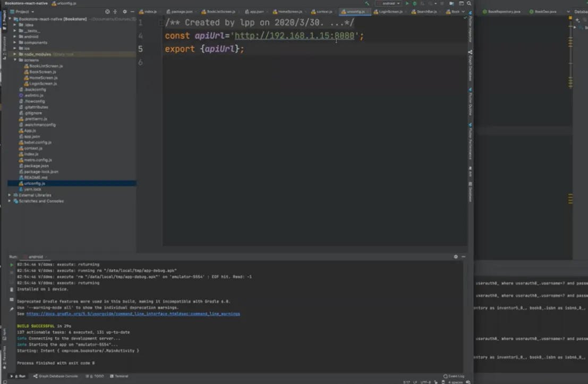This screenshot has height=384, width=588.
Task: Open metro.config.js in project tree
Action: [x=35, y=160]
